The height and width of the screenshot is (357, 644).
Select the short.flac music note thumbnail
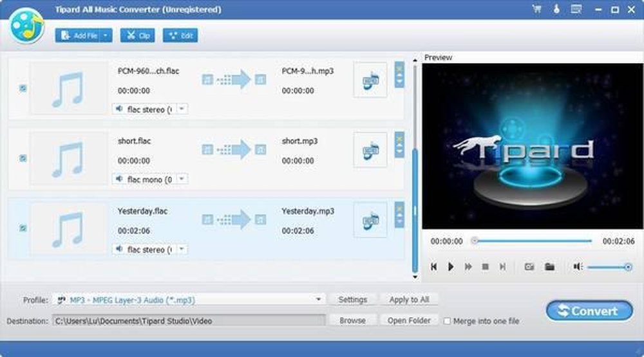(68, 158)
